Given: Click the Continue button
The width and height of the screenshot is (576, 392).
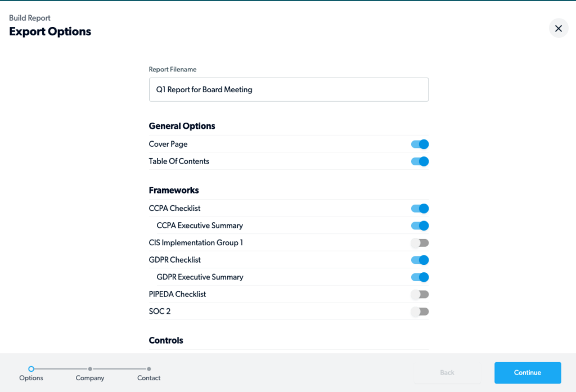Looking at the screenshot, I should [527, 372].
